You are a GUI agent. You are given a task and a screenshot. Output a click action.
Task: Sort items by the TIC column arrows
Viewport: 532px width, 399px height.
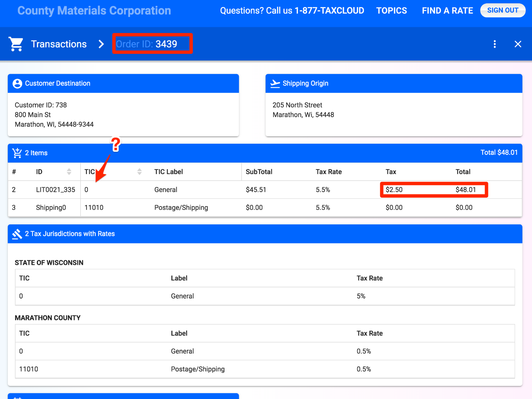coord(139,172)
